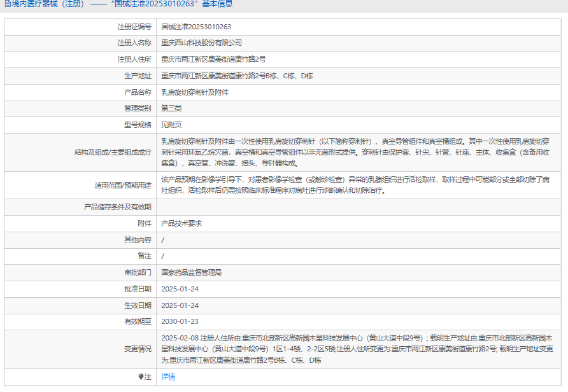Click the 生效日期 row label

[138, 305]
